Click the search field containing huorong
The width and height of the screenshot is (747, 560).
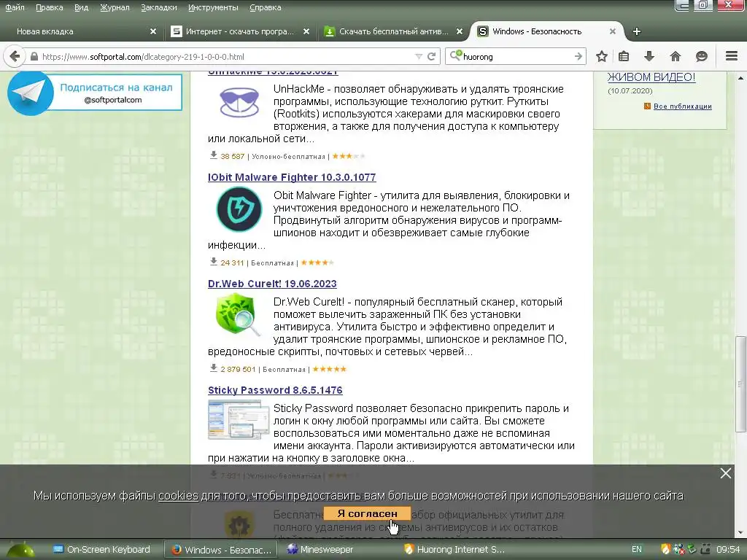[517, 57]
